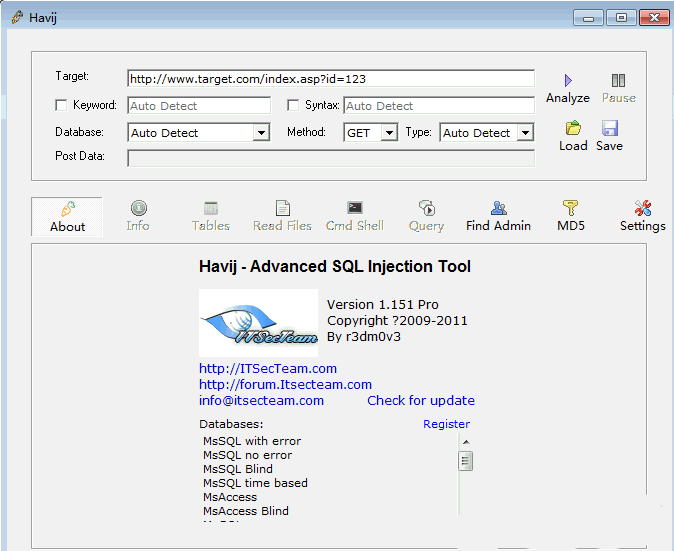Click the Keyword Auto Detect field
The image size is (674, 551).
(199, 106)
